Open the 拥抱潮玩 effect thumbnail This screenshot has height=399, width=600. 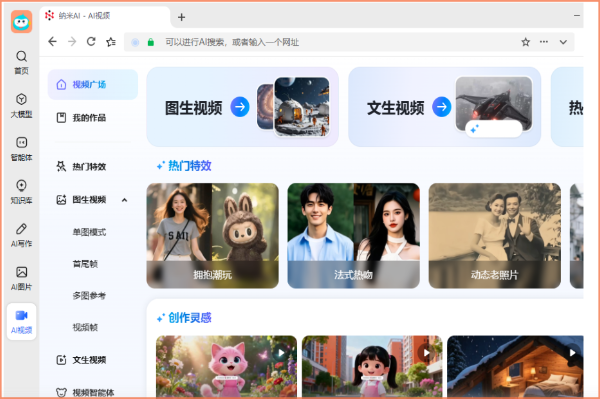(212, 236)
